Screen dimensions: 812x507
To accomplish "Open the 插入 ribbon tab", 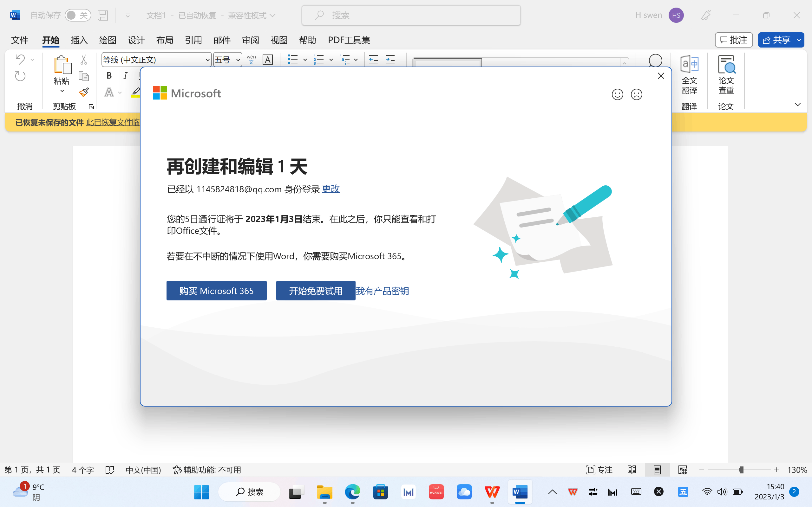I will click(x=79, y=40).
